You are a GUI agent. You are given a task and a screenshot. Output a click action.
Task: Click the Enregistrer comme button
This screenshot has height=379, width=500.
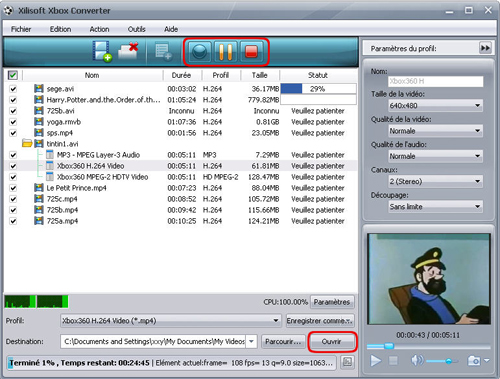(320, 321)
